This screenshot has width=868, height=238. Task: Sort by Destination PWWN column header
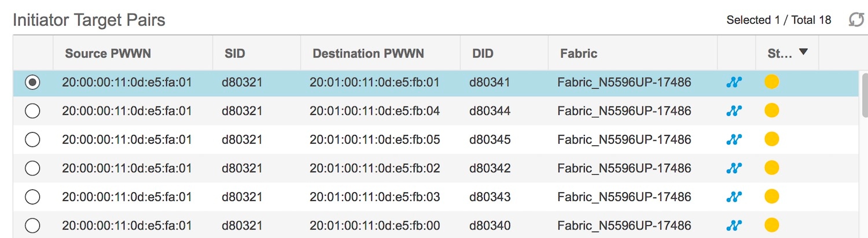368,54
